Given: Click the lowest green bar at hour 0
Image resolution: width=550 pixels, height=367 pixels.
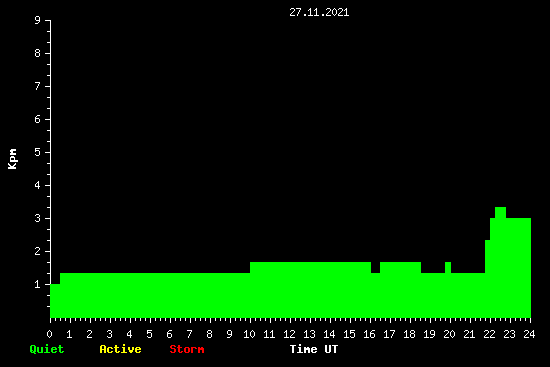Looking at the screenshot, I should point(55,301).
